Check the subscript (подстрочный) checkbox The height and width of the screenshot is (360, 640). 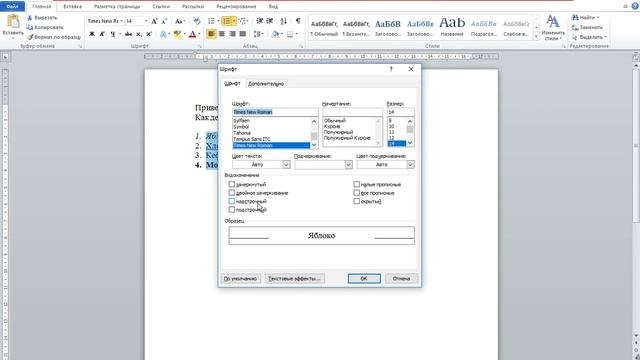point(232,210)
